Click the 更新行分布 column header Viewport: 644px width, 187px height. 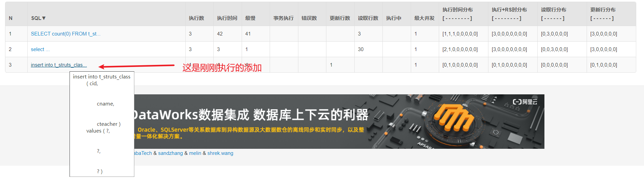coord(603,14)
